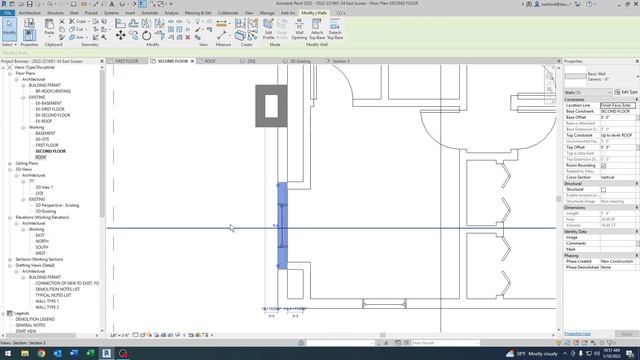Select WALL TYPE 1 drafting view
Viewport: 640px width, 360px height.
[47, 301]
